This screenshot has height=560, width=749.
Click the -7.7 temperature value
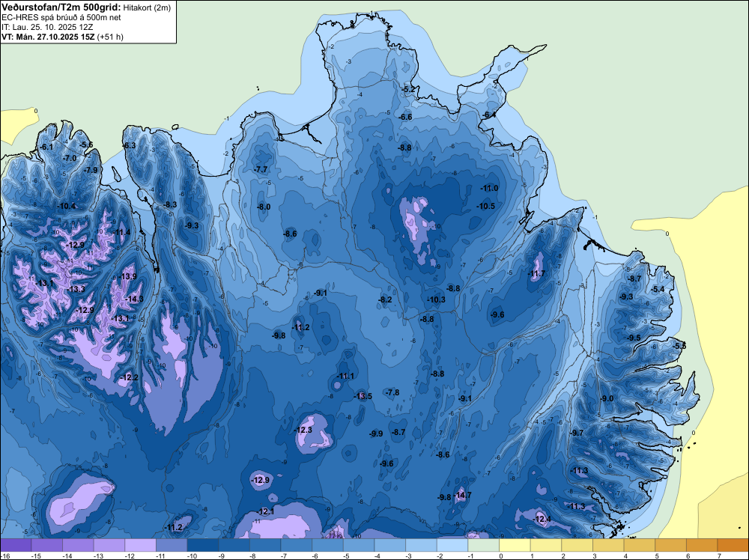(x=261, y=169)
